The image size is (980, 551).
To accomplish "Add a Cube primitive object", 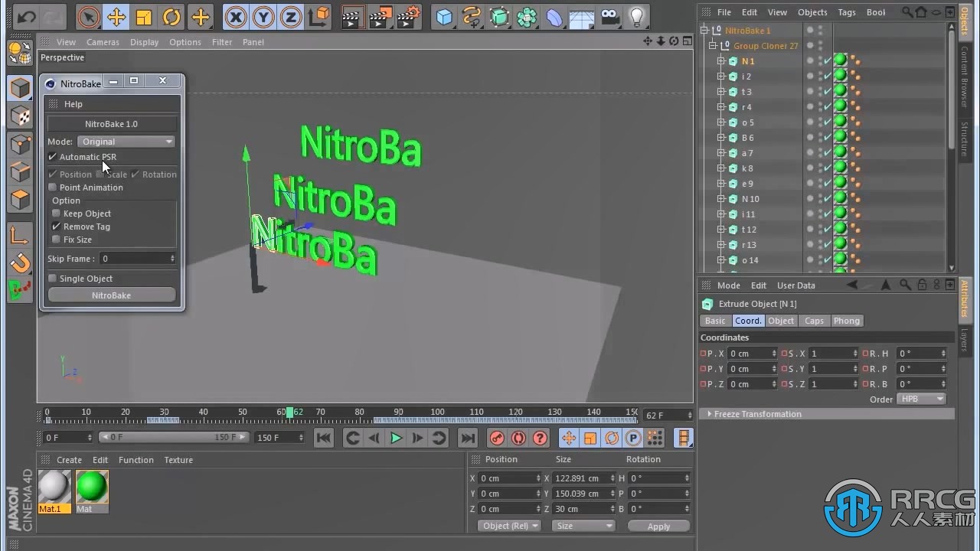I will point(444,16).
